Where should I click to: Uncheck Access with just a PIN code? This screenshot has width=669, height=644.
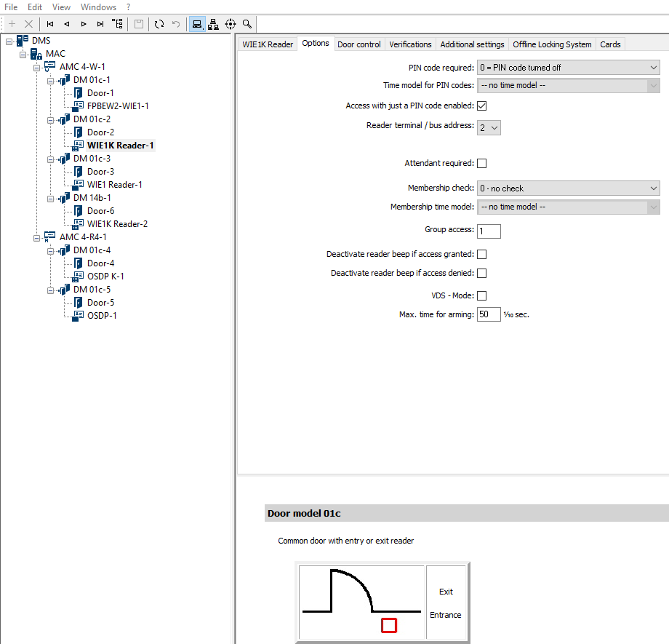point(481,106)
